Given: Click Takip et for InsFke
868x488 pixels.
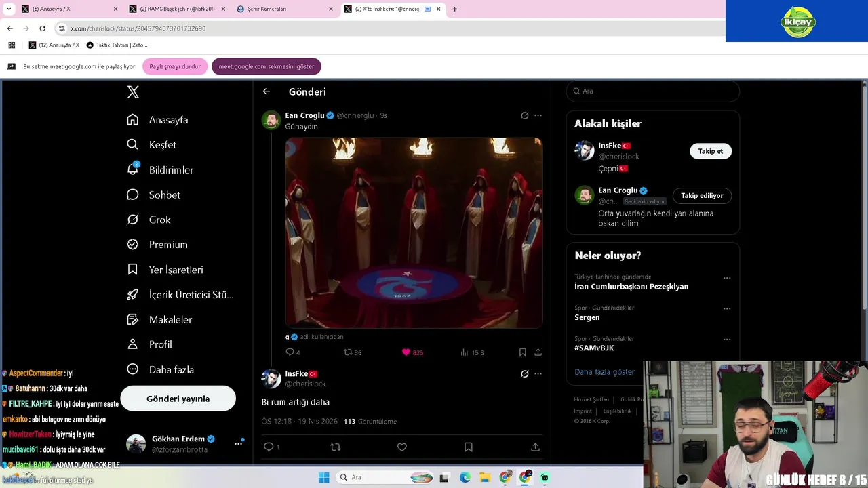Looking at the screenshot, I should (711, 151).
